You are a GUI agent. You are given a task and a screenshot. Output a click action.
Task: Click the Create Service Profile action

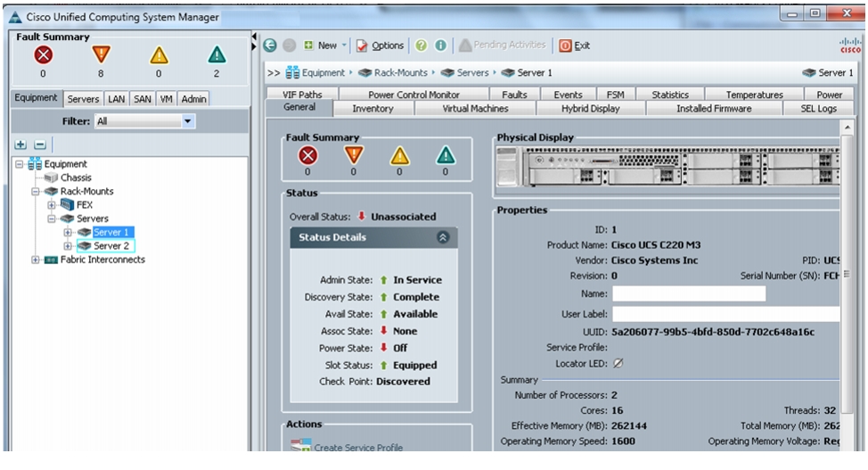pyautogui.click(x=357, y=447)
